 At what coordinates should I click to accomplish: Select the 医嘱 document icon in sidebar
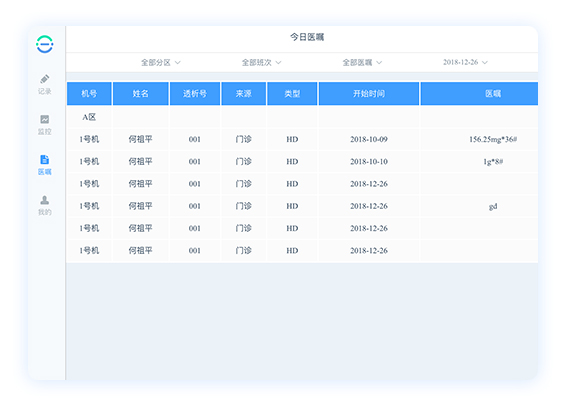(44, 160)
